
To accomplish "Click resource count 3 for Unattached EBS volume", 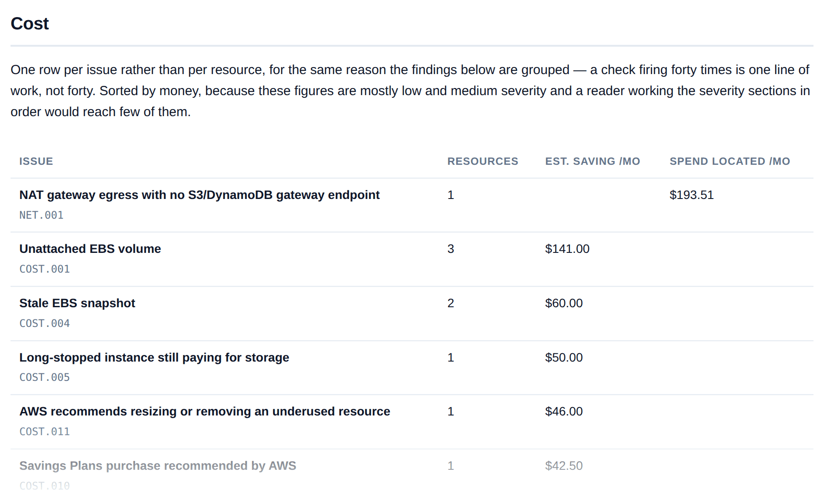I will click(x=451, y=249).
